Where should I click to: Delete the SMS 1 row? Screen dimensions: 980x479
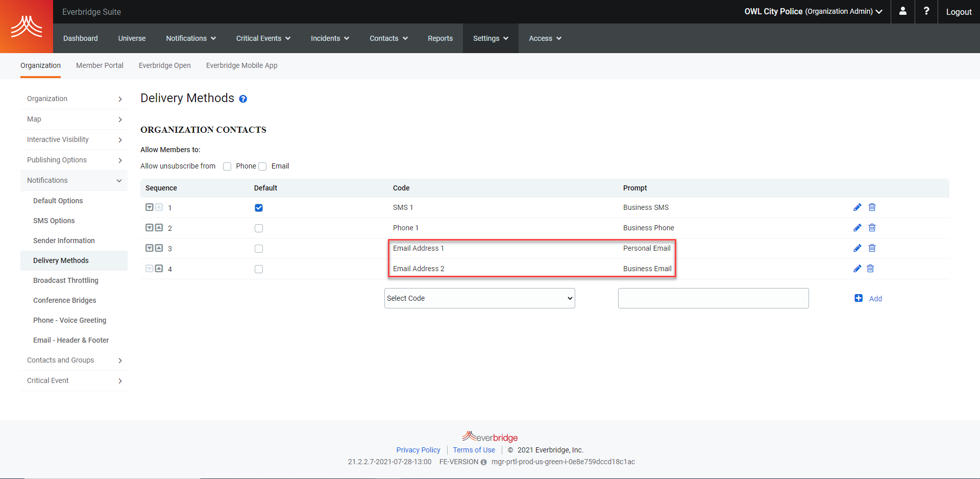872,207
